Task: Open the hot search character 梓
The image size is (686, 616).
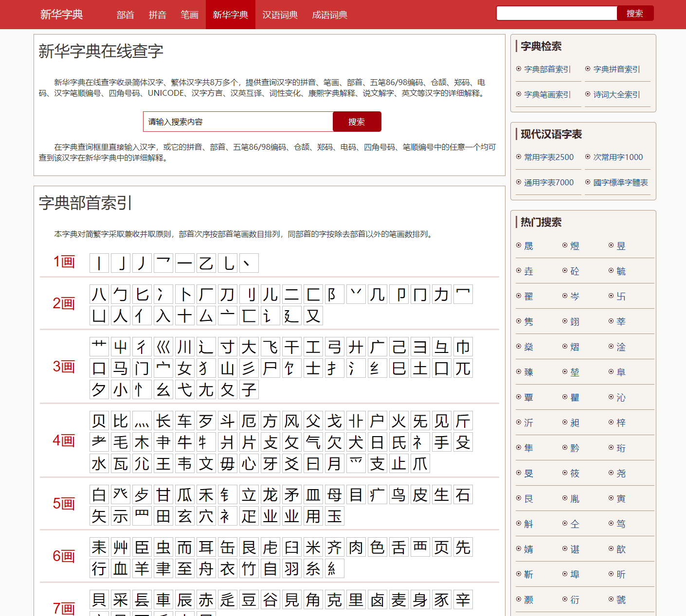Action: click(620, 422)
